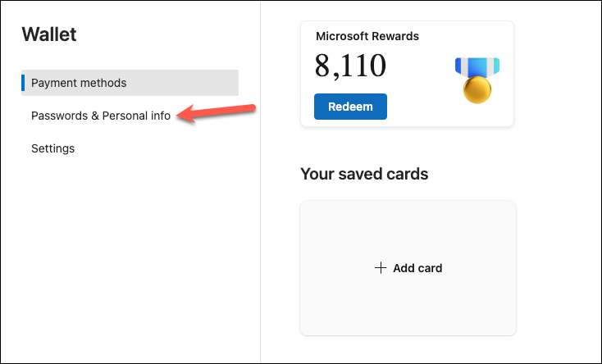Click the red arrow annotation

click(x=218, y=113)
